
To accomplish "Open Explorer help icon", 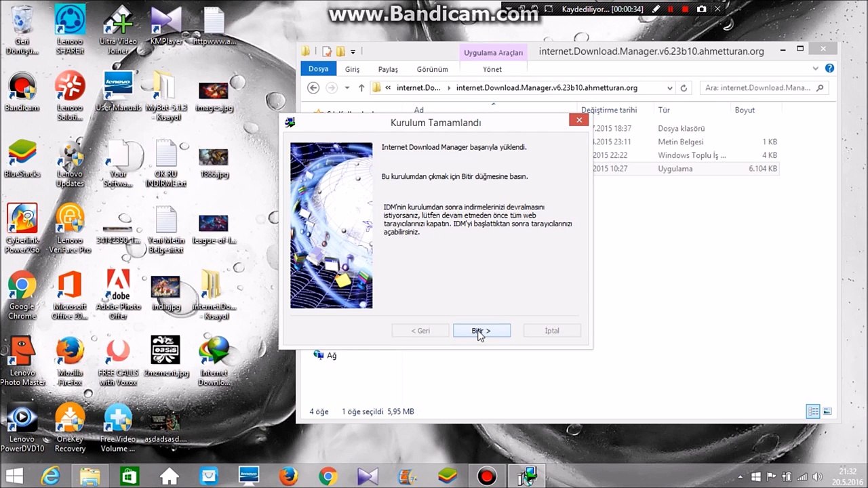I will [829, 68].
